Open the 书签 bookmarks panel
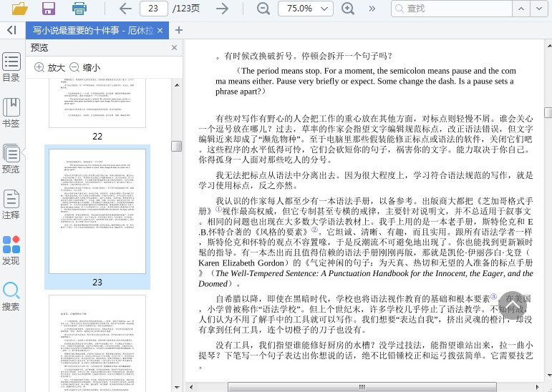The width and height of the screenshot is (552, 392). pos(11,112)
